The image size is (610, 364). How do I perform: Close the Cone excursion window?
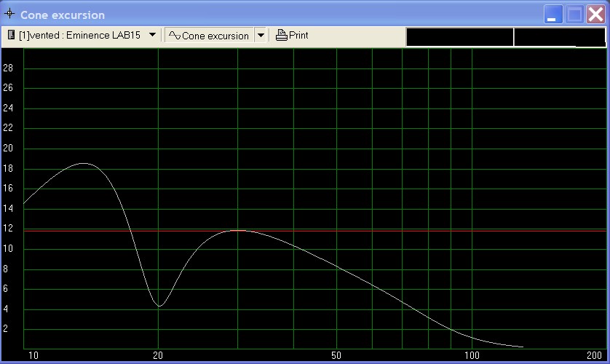click(596, 15)
